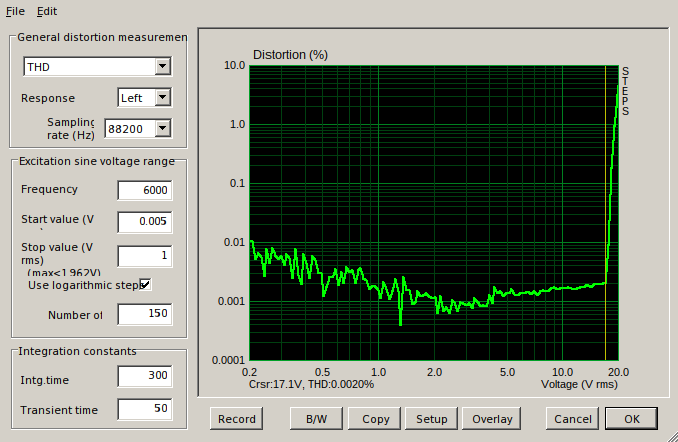Click the Start value input field

pyautogui.click(x=145, y=221)
